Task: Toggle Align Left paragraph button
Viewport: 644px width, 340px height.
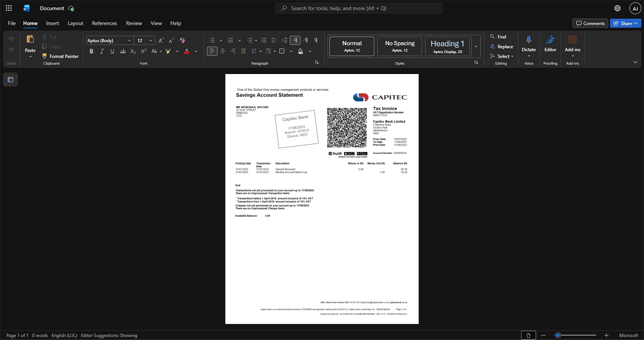Action: pyautogui.click(x=212, y=51)
